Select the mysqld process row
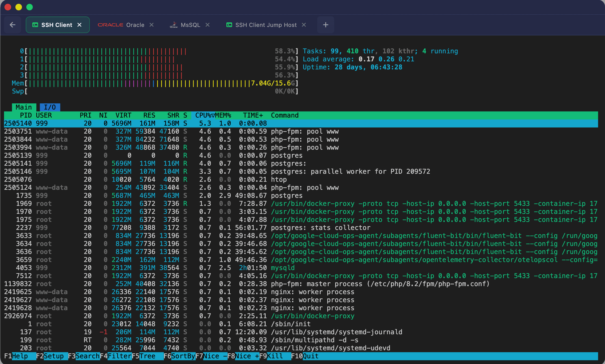Screen dimensions: 605x364 (x=301, y=268)
